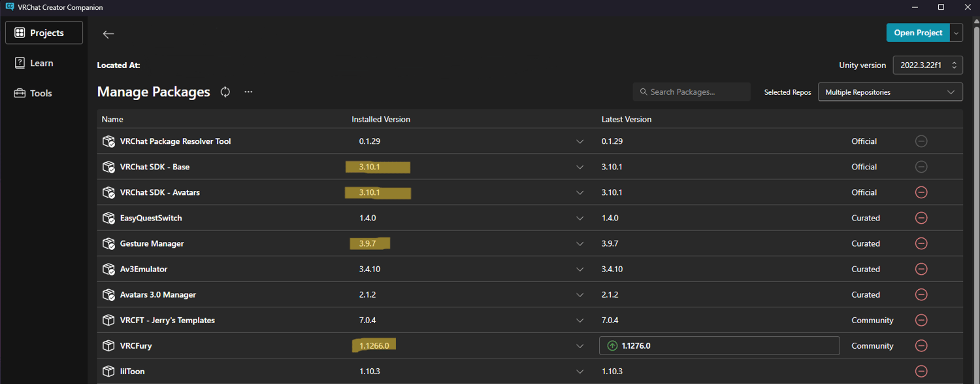The image size is (980, 384).
Task: Switch to the Projects tab
Action: pyautogui.click(x=44, y=33)
